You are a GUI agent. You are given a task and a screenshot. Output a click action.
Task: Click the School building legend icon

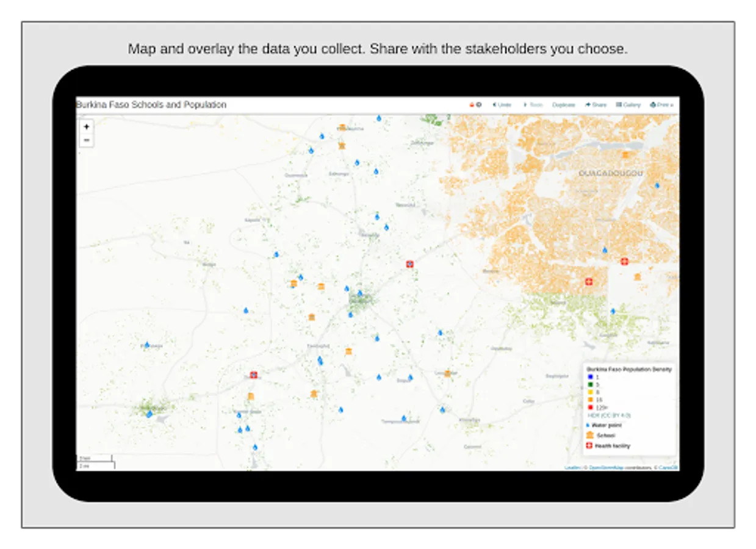pos(590,435)
